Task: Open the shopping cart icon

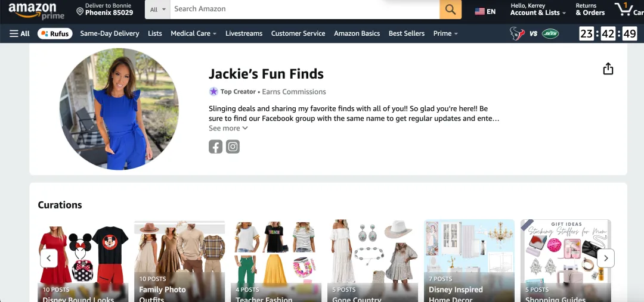Action: (627, 10)
